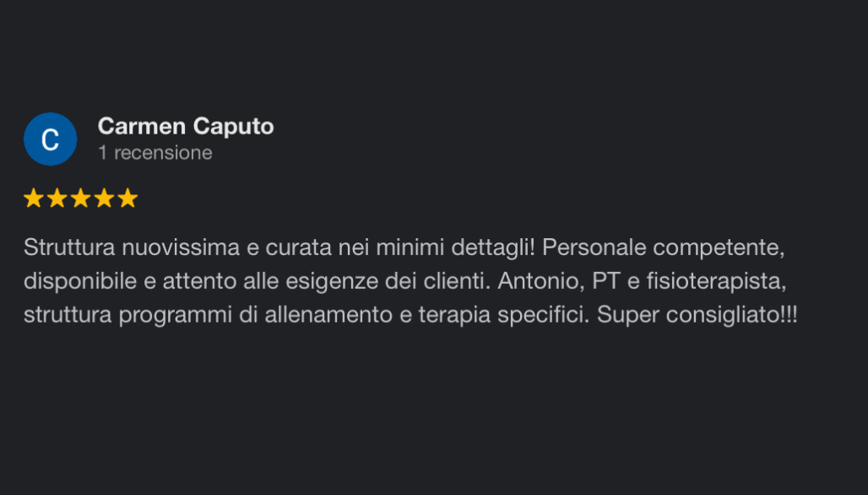Image resolution: width=868 pixels, height=495 pixels.
Task: Click the word 'terapia' in the last line
Action: (454, 316)
